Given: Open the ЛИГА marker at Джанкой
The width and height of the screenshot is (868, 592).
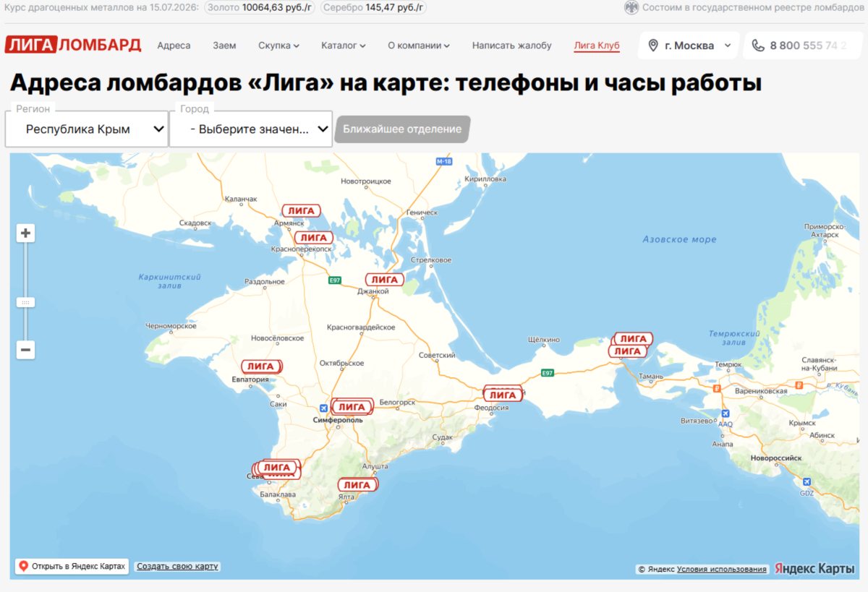Looking at the screenshot, I should pos(384,280).
